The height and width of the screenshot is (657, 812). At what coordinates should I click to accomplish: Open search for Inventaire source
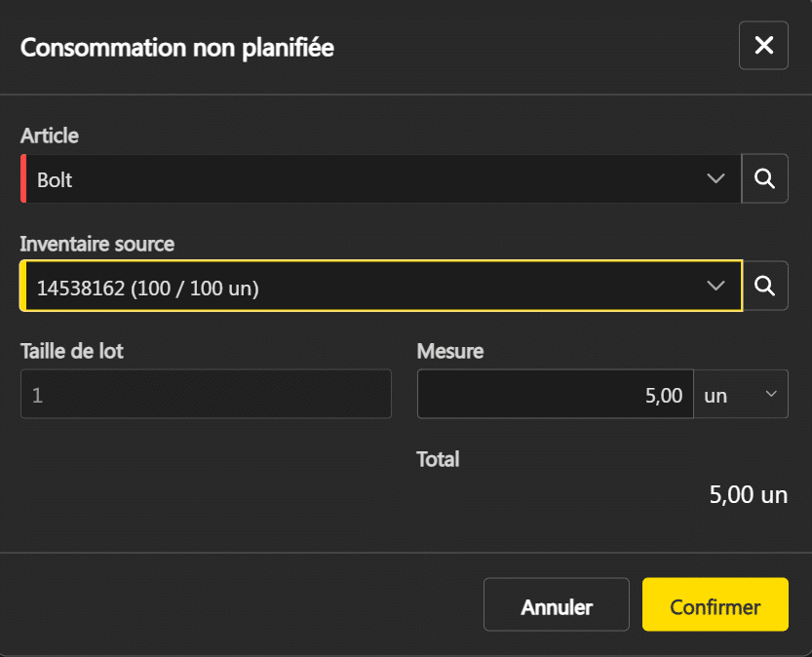(x=765, y=286)
